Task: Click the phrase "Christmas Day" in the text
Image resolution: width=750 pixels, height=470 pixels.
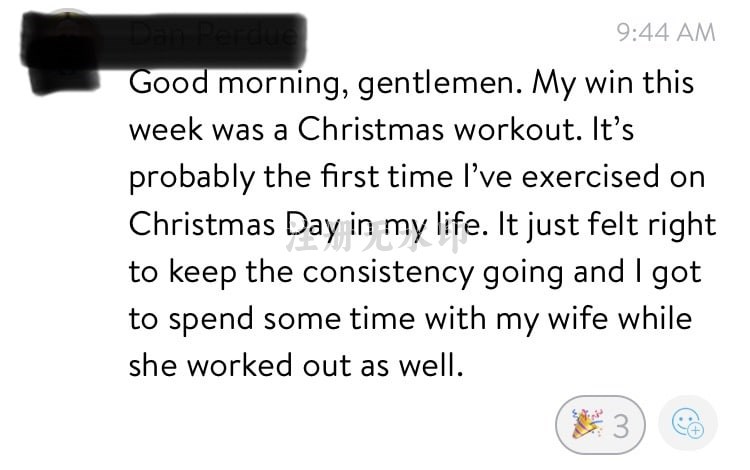Action: click(234, 225)
